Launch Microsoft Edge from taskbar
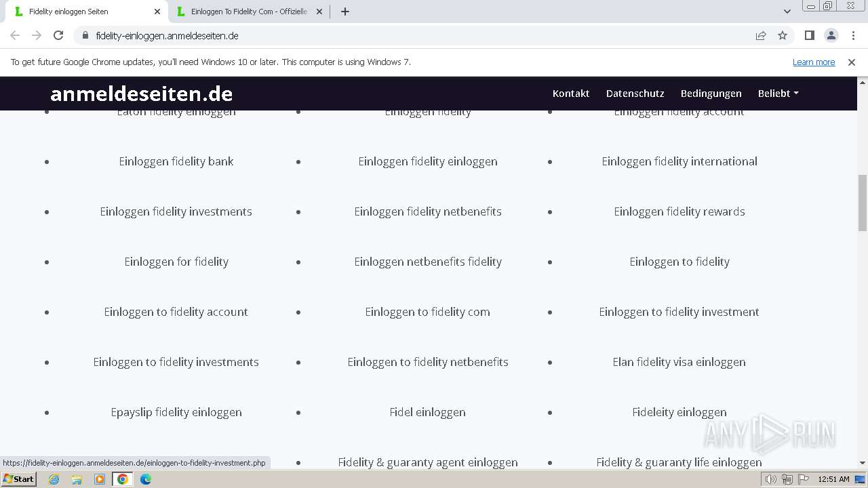 pyautogui.click(x=146, y=479)
